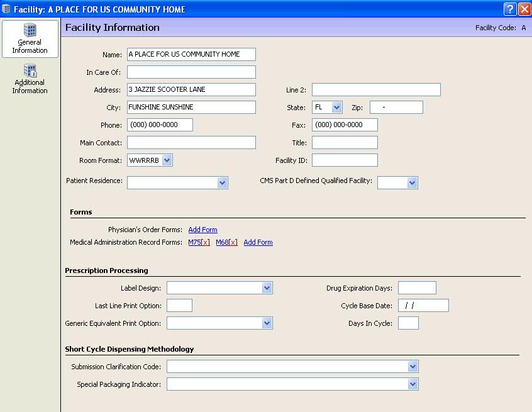Open Submission Clarification Code dropdown
The height and width of the screenshot is (412, 532).
[413, 367]
